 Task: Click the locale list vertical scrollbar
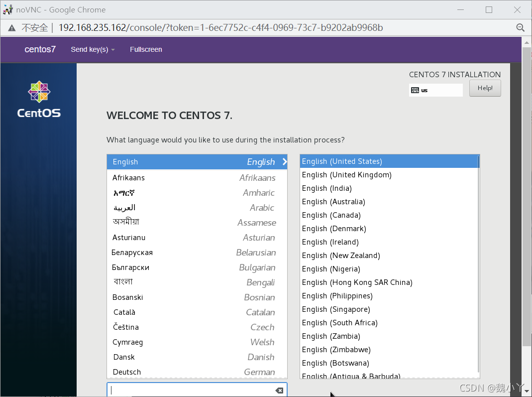(x=478, y=265)
